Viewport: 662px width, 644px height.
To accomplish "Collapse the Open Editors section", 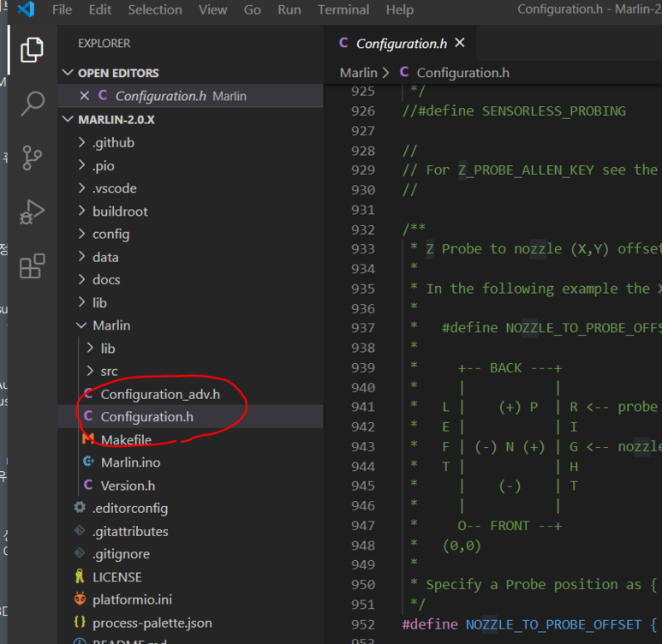I will click(68, 73).
